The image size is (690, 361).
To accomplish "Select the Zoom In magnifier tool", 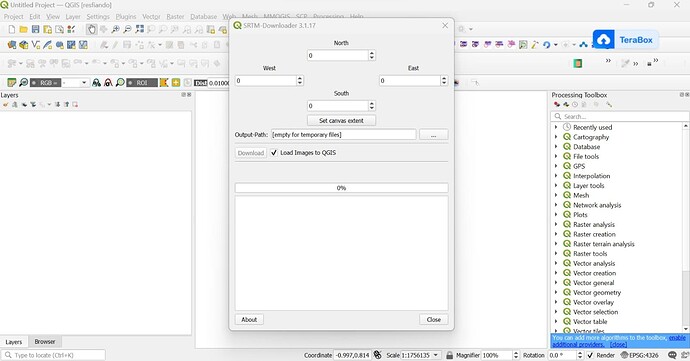I will (x=115, y=29).
